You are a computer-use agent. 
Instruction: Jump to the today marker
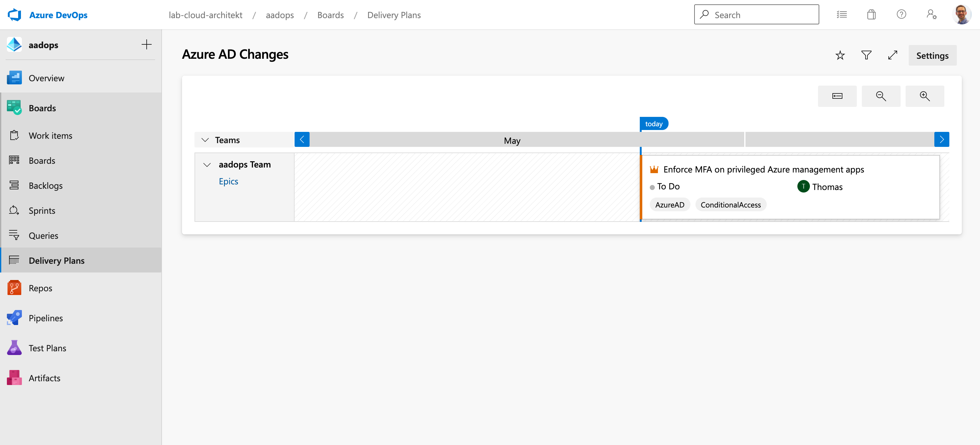pos(654,124)
